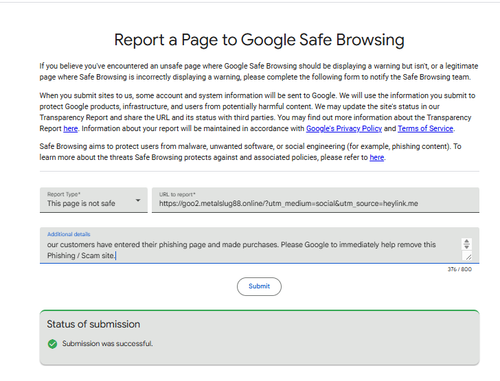Open Google's Privacy Policy link

tap(344, 129)
